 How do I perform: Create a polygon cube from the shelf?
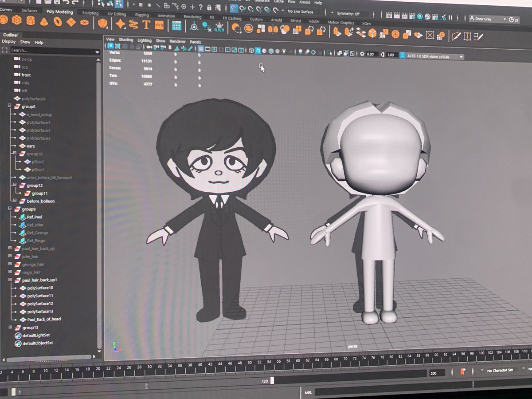[x=17, y=20]
